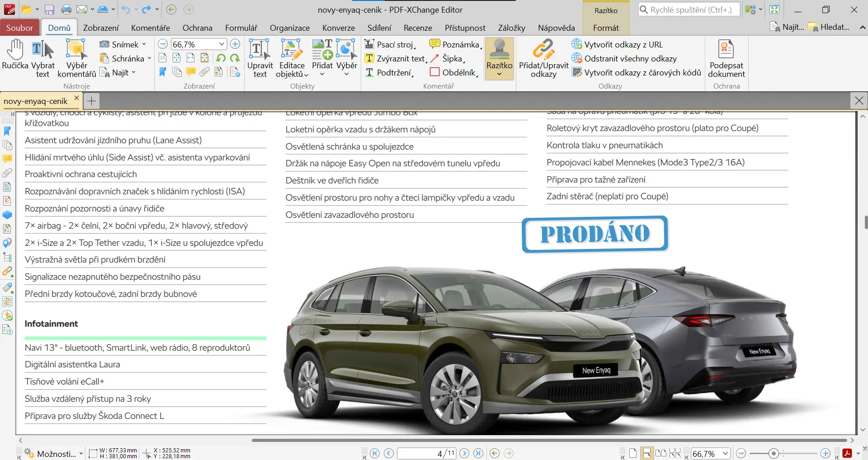868x460 pixels.
Task: Toggle single page layout in status bar
Action: coord(633,453)
